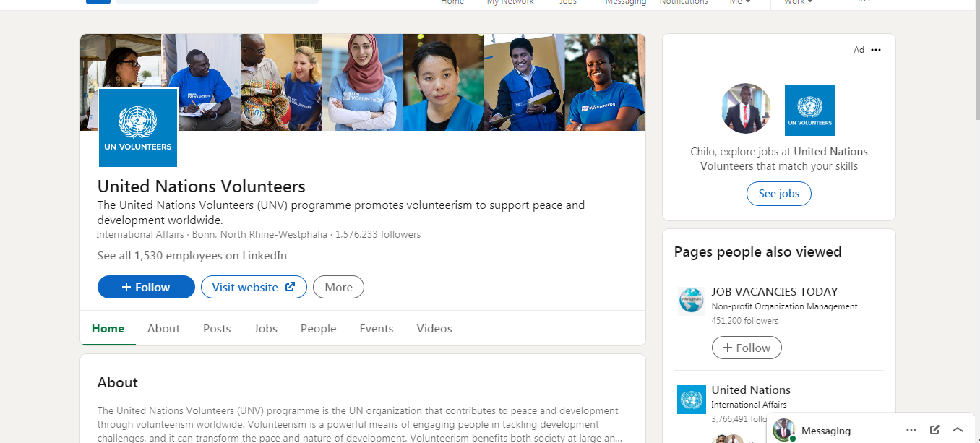See all 1,530 employees on LinkedIn
Screen dimensions: 980x443
pyautogui.click(x=192, y=255)
